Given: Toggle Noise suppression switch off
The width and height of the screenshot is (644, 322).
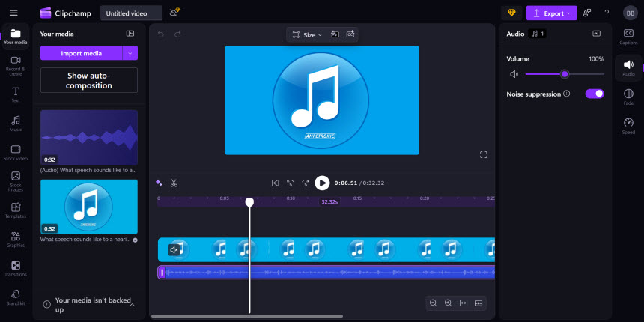Looking at the screenshot, I should (595, 94).
